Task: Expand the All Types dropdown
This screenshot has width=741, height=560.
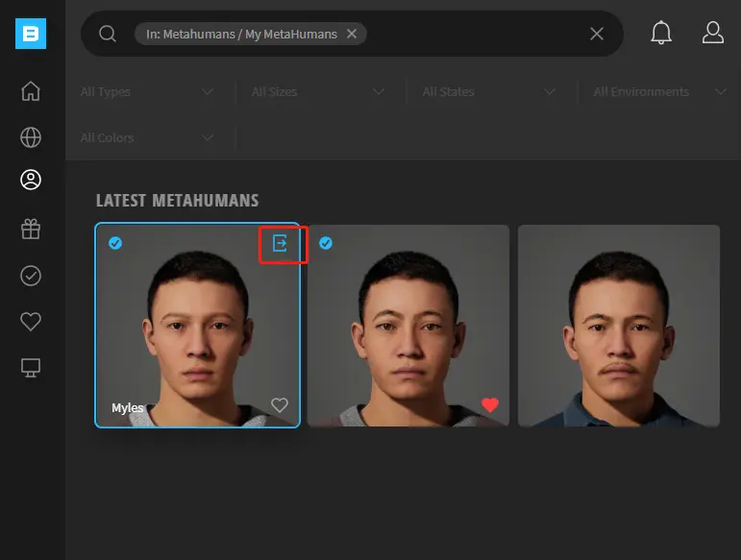Action: (x=147, y=91)
